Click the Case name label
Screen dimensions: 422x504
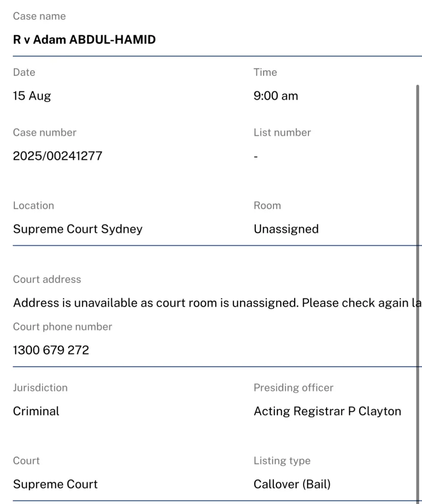(39, 16)
